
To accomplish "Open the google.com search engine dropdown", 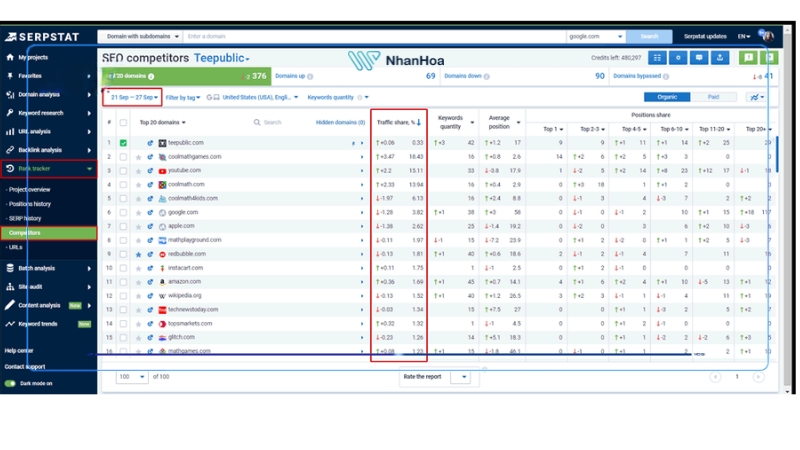I will (x=595, y=36).
